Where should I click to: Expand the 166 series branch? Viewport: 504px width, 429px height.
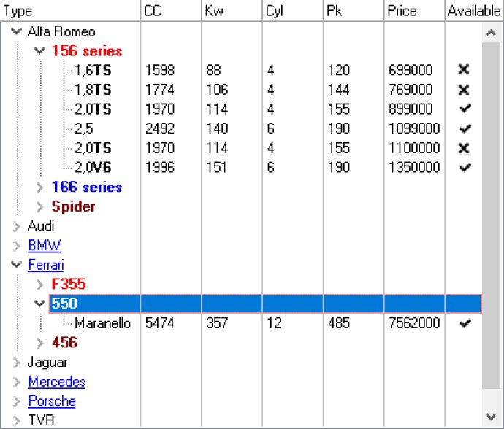click(39, 188)
